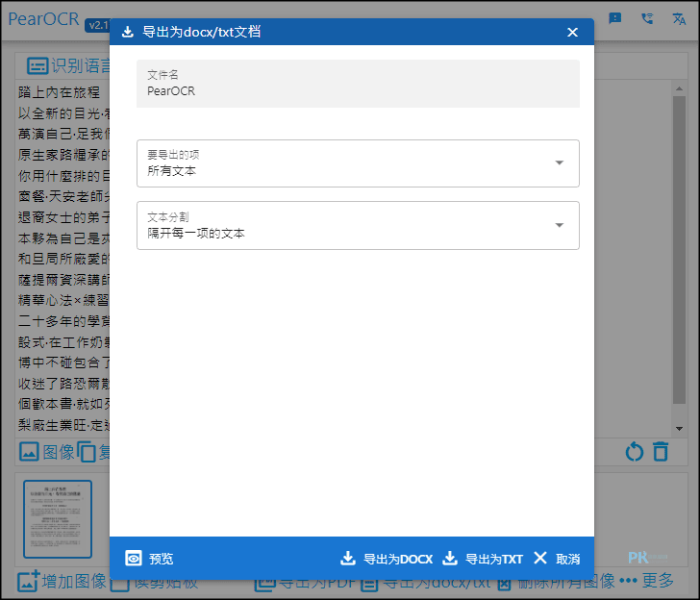
Task: Click the 图像 image icon below the text
Action: coord(29,452)
